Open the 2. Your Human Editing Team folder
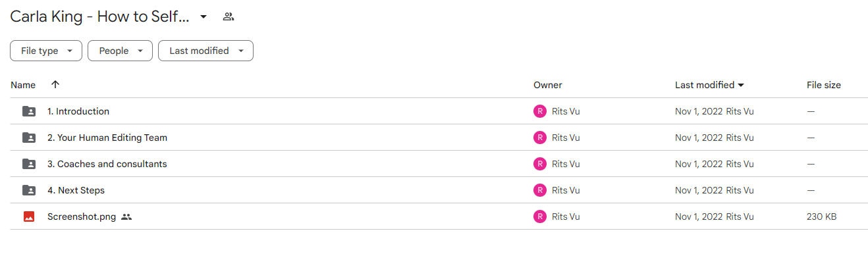Screen dimensions: 868x254 [107, 138]
